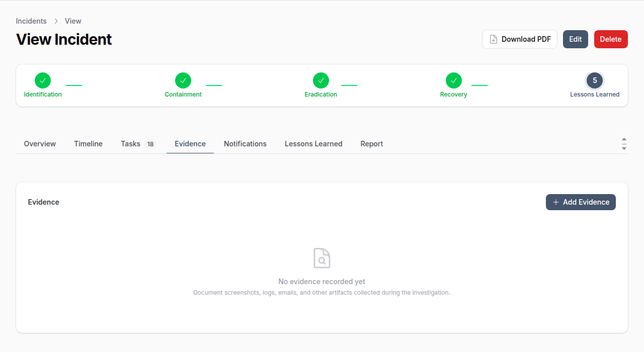Go to the Notifications tab
The image size is (644, 352).
point(245,144)
